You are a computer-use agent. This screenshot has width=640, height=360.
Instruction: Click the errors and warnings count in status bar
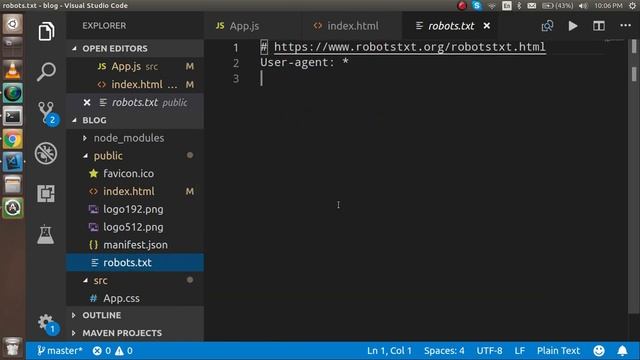tap(113, 351)
